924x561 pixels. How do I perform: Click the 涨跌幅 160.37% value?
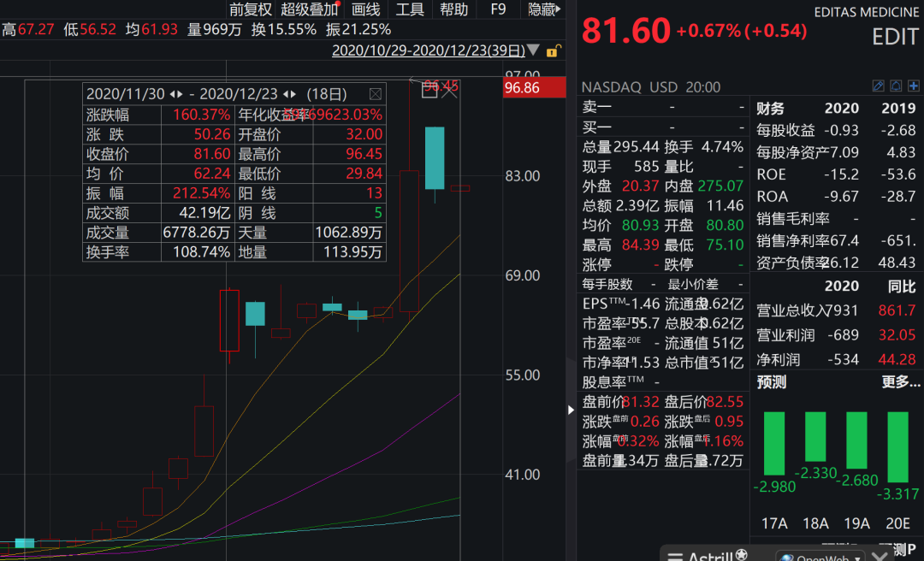click(x=201, y=115)
